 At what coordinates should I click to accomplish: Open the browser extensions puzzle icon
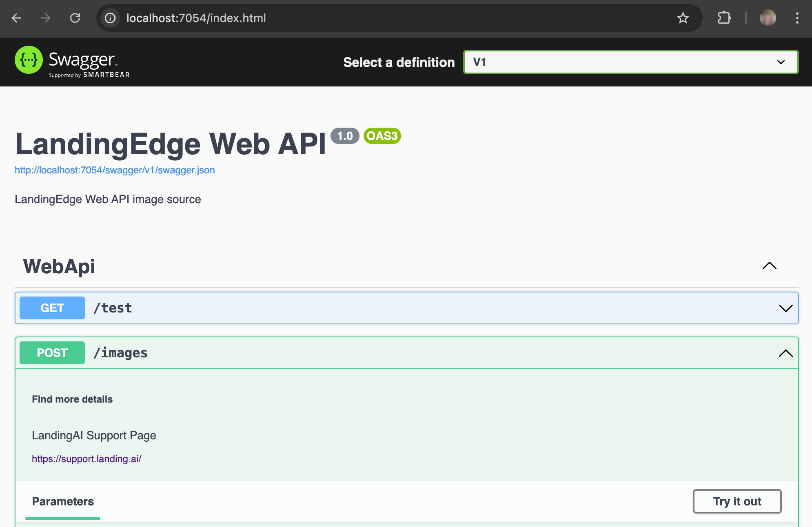click(724, 18)
